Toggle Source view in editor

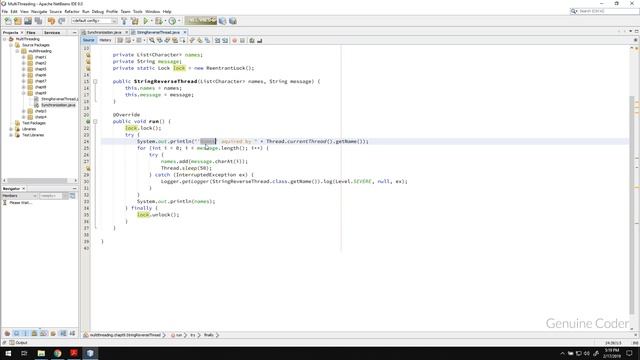pyautogui.click(x=88, y=40)
